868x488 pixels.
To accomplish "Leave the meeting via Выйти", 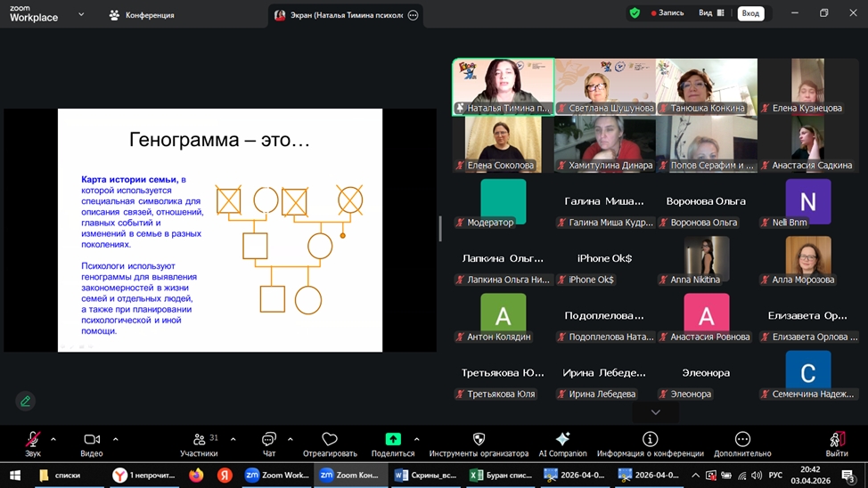I will click(837, 444).
